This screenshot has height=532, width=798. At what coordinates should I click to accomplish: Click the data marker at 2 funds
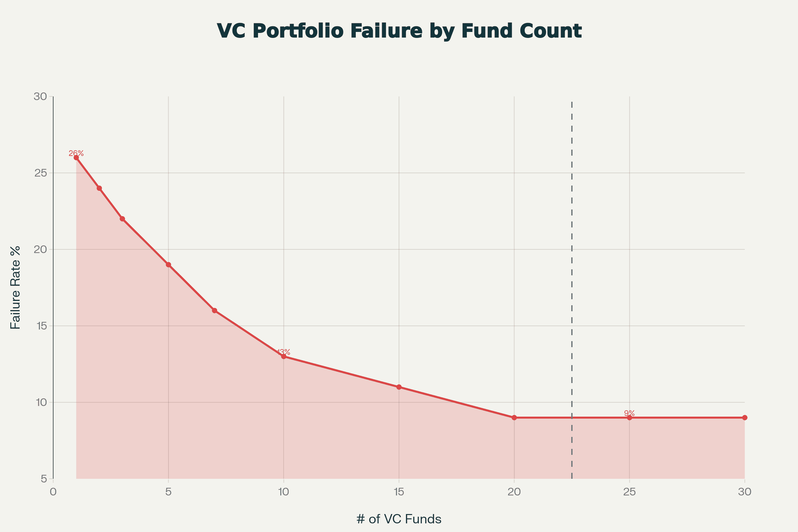point(99,188)
